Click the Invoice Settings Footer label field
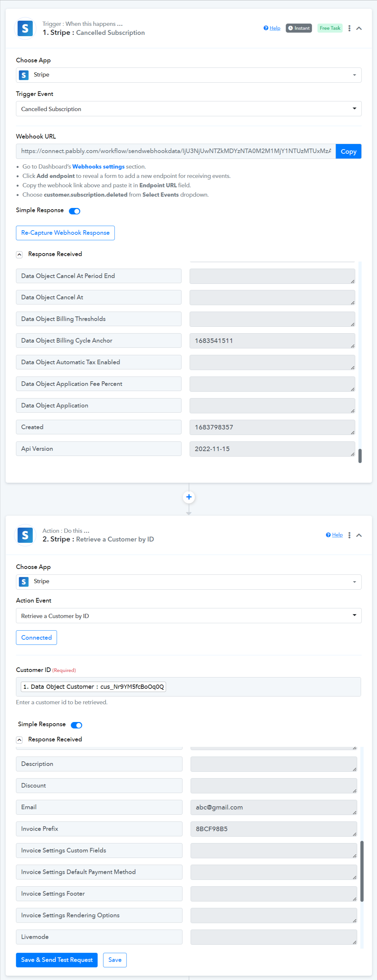 (x=99, y=894)
